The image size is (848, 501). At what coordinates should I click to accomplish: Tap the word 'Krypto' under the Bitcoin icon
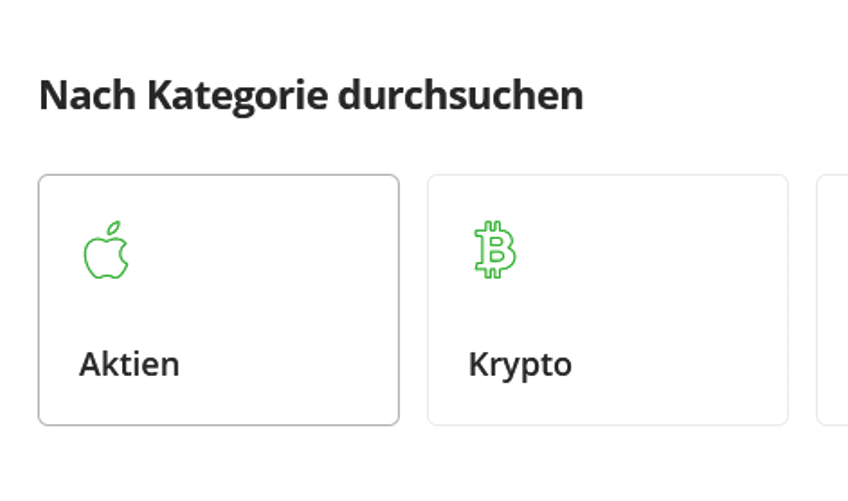520,366
